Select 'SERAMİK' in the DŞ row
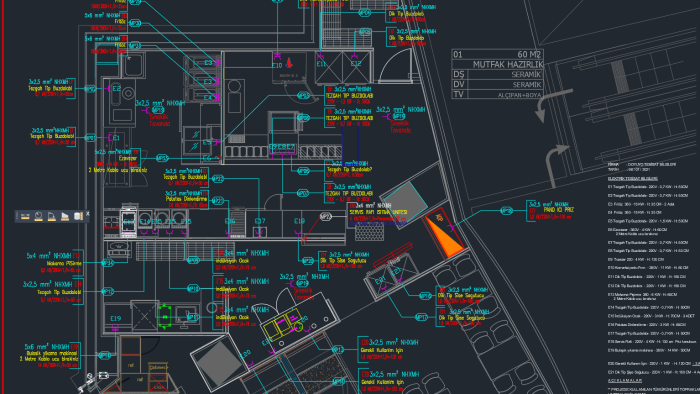700x394 pixels. point(527,75)
